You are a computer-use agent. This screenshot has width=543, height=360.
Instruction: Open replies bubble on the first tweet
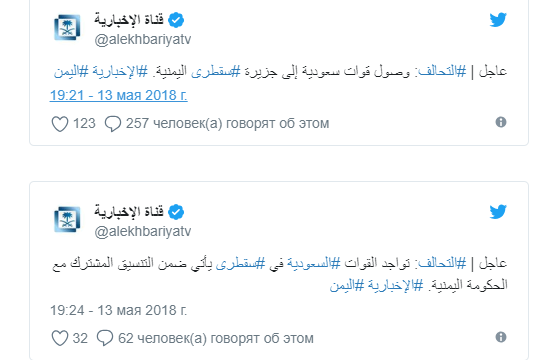(x=113, y=124)
